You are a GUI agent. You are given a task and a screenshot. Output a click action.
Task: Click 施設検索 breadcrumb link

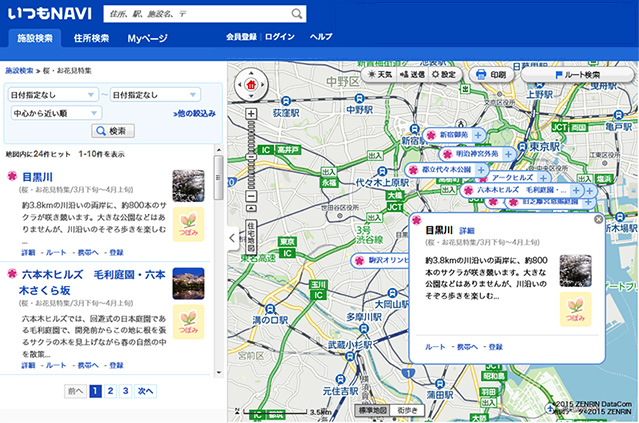coord(19,71)
